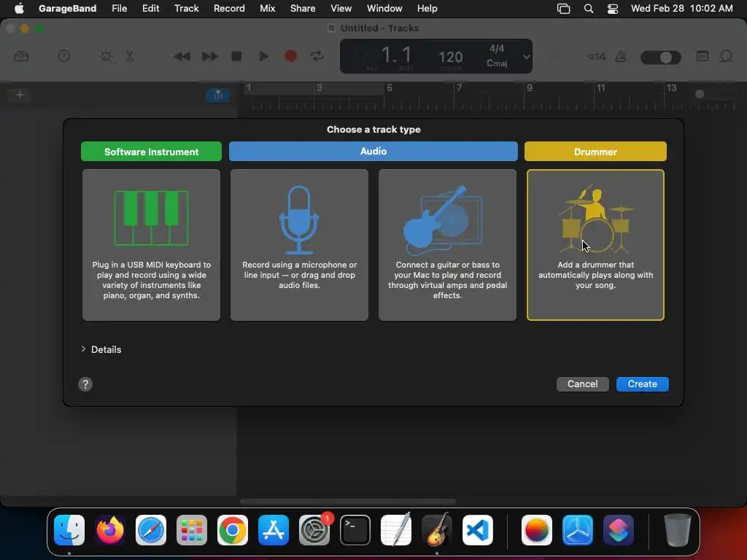Open the Track menu
Viewport: 747px width, 560px height.
186,8
